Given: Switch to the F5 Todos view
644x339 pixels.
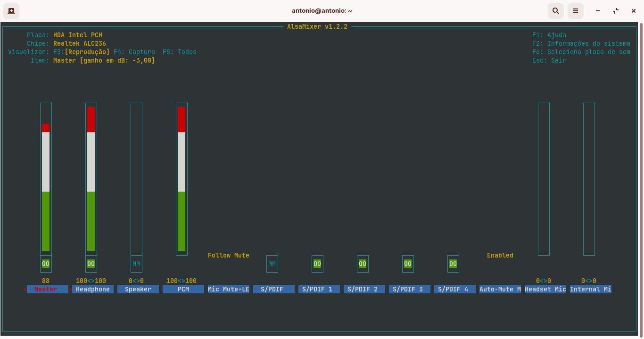Looking at the screenshot, I should [x=180, y=52].
